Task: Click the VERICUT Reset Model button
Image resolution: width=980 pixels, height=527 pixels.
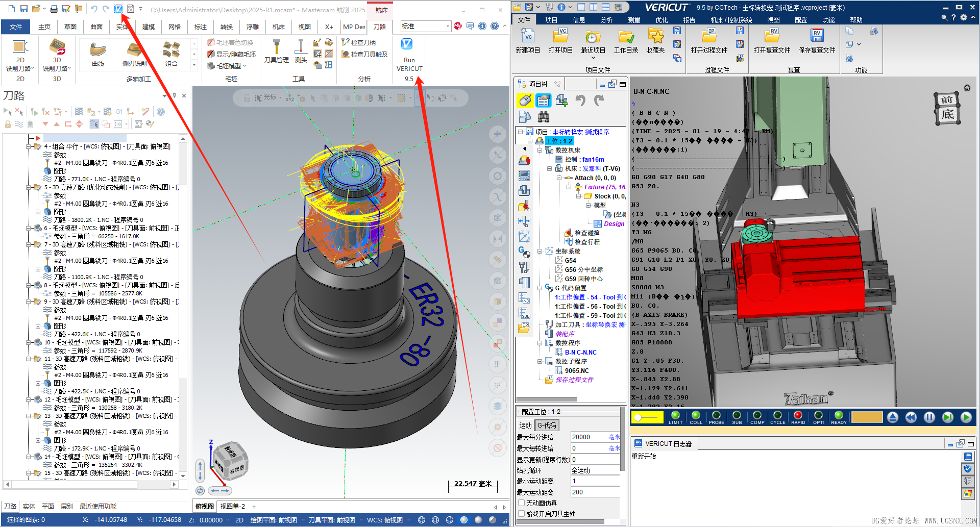Action: pyautogui.click(x=892, y=417)
